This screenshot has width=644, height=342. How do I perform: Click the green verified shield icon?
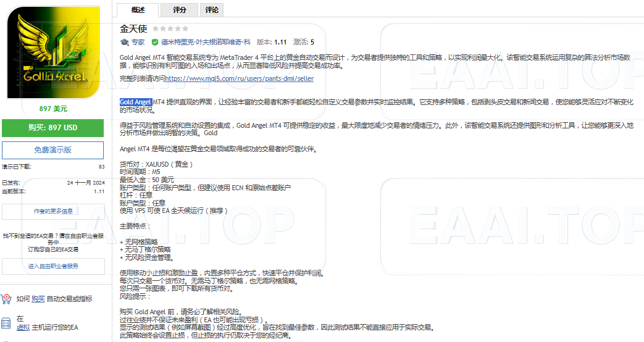pos(155,42)
